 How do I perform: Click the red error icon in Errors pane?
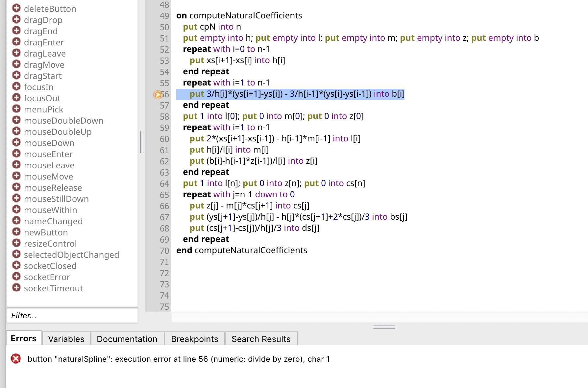point(16,358)
